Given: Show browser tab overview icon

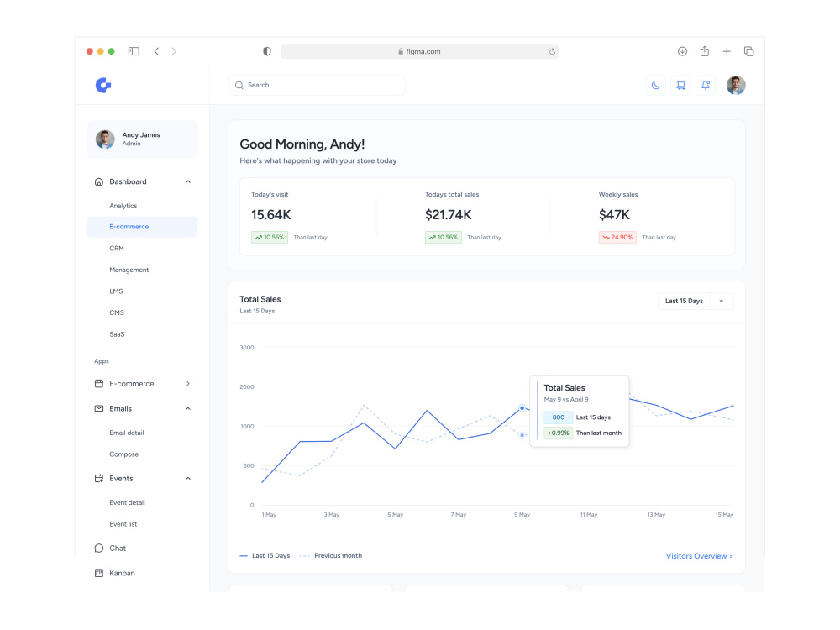Looking at the screenshot, I should pos(749,51).
